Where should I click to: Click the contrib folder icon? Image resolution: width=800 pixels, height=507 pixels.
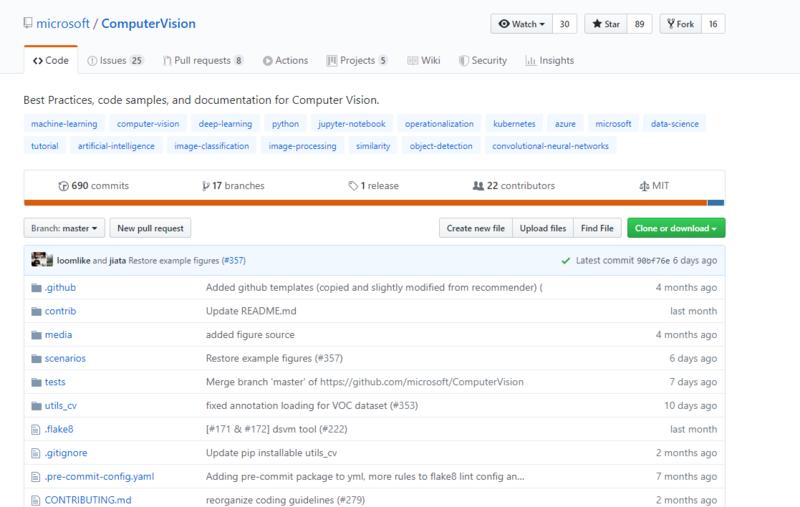tap(36, 311)
